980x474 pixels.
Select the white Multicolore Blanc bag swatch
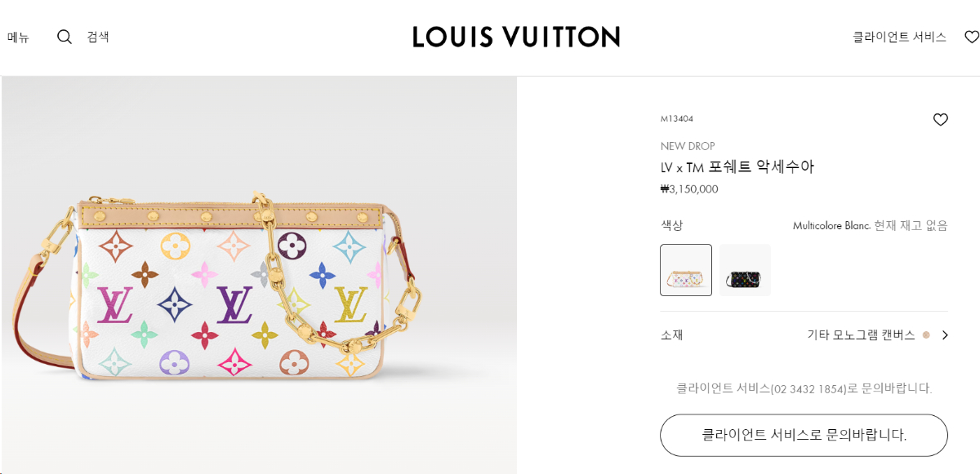(686, 270)
